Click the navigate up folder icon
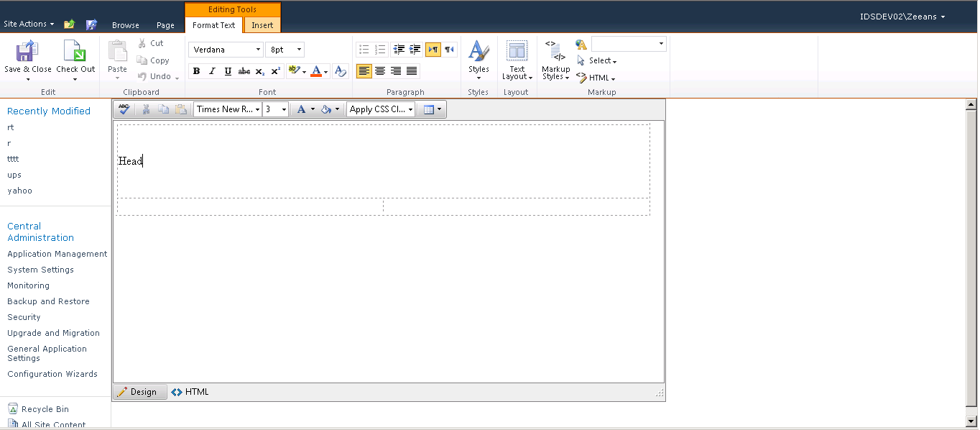This screenshot has width=980, height=430. 69,24
